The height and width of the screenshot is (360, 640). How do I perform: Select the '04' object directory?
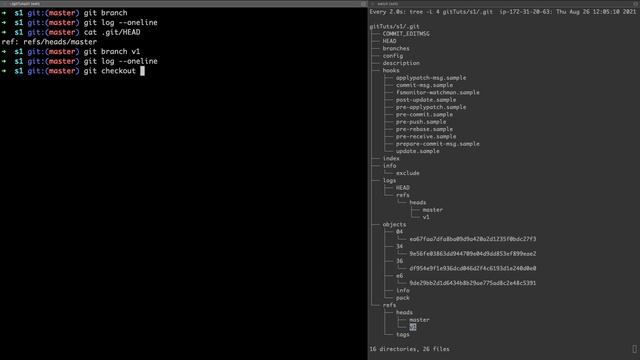pos(399,232)
